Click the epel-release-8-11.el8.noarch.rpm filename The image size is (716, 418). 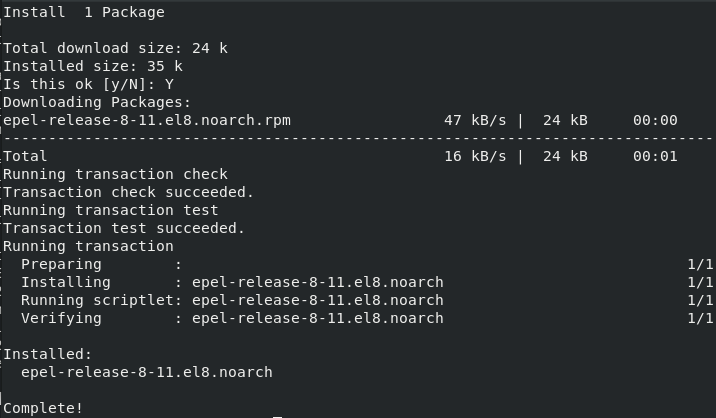coord(147,121)
